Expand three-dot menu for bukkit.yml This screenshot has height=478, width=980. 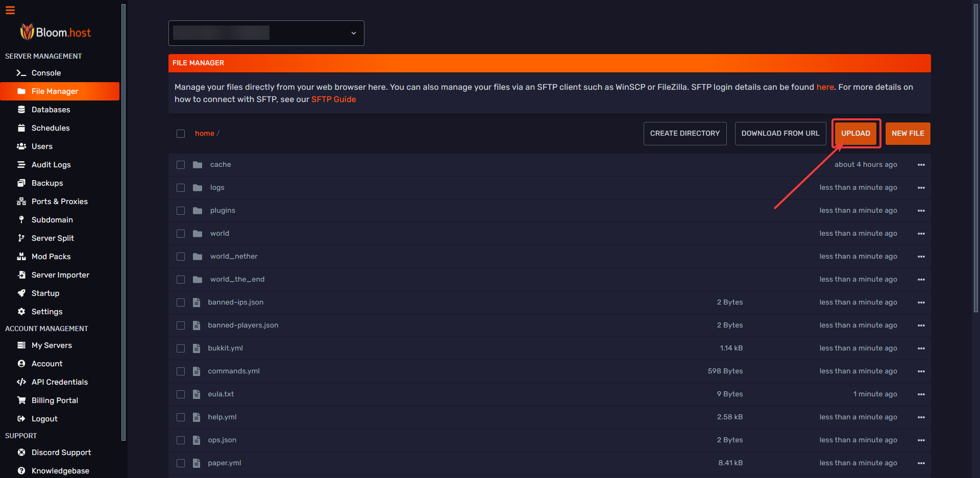921,348
